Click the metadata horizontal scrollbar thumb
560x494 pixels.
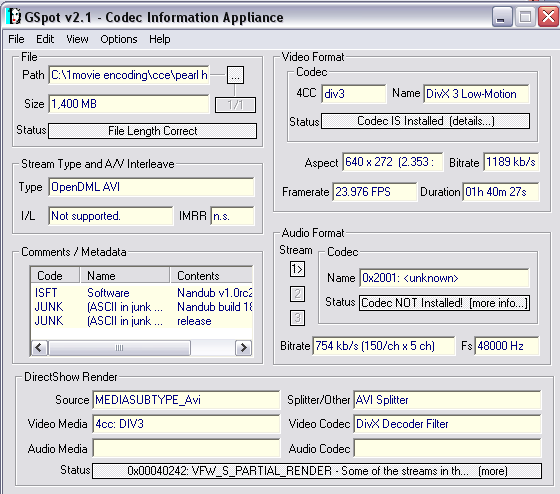(119, 348)
